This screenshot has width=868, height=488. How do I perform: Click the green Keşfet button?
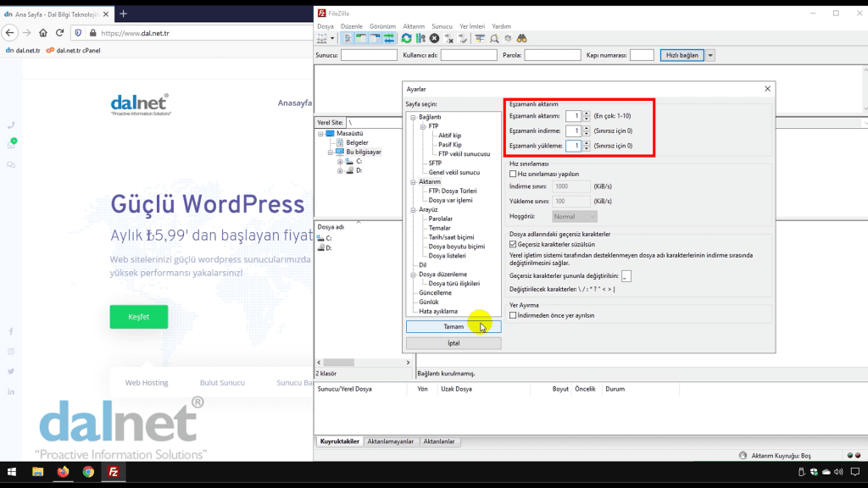(x=139, y=317)
